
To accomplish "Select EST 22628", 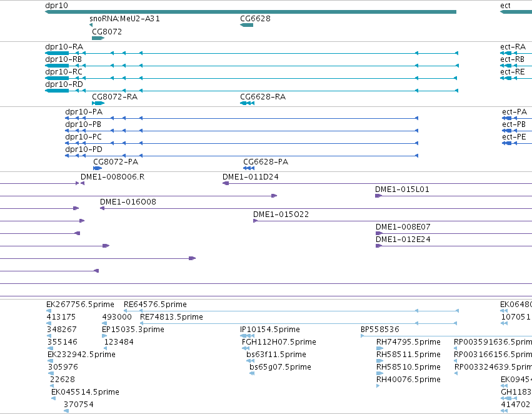I will click(52, 386).
